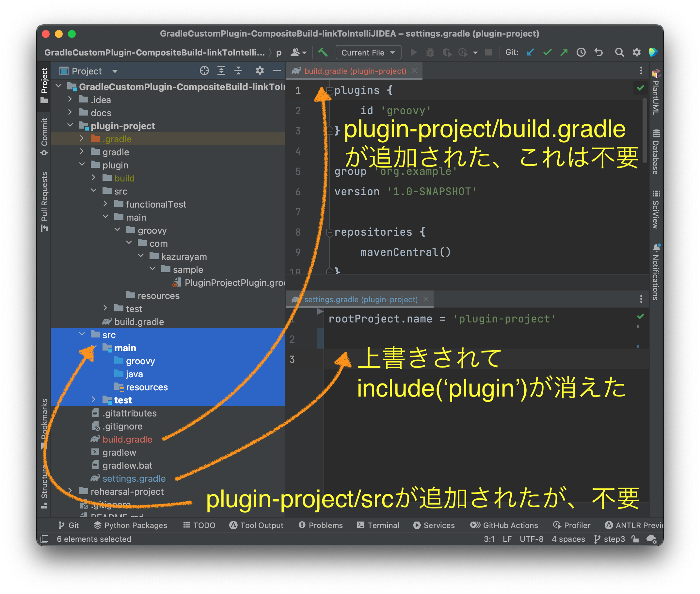Open Git history clock icon
Image resolution: width=700 pixels, height=594 pixels.
581,52
